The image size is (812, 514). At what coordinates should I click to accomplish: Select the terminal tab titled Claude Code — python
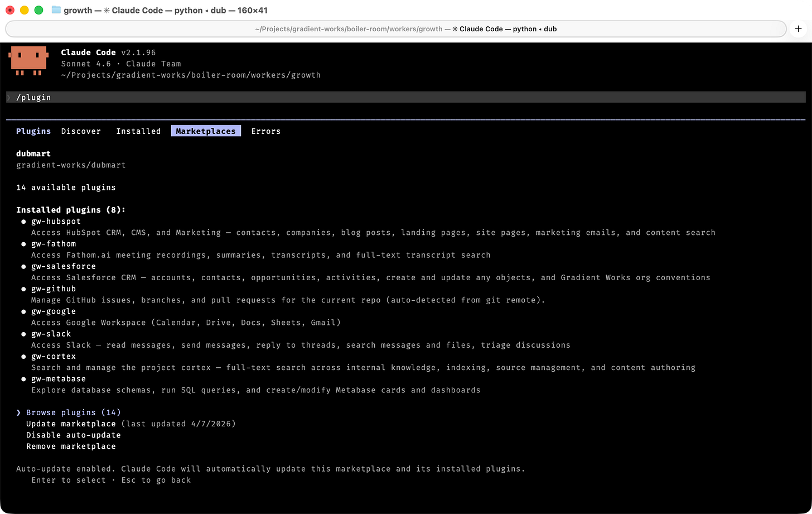[x=396, y=29]
